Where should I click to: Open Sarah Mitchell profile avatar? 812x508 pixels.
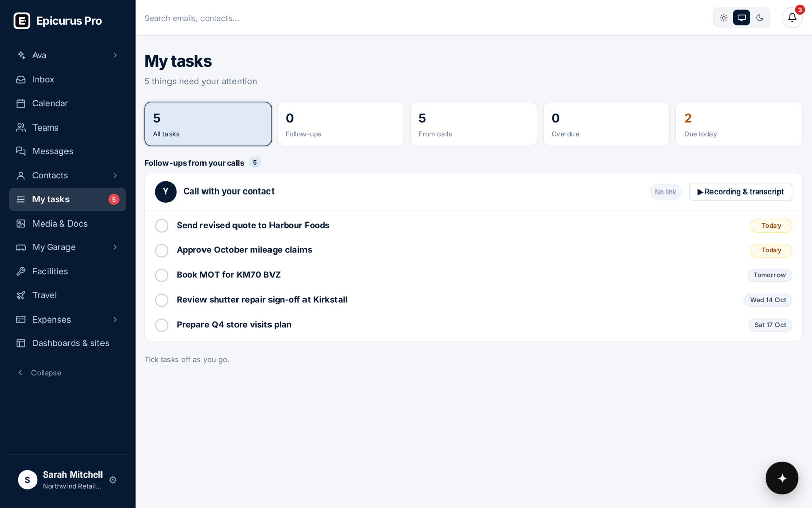pyautogui.click(x=27, y=480)
